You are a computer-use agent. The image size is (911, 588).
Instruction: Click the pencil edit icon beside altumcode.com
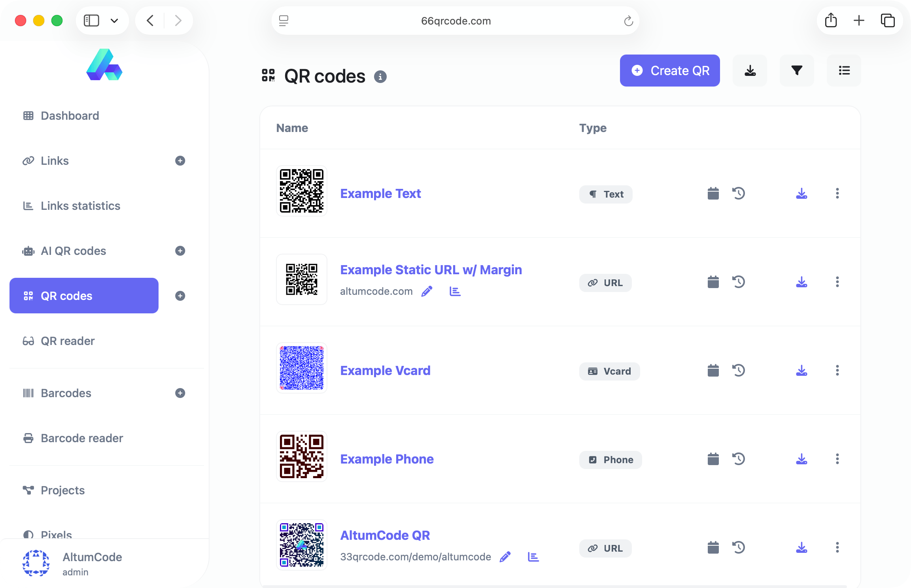(427, 292)
